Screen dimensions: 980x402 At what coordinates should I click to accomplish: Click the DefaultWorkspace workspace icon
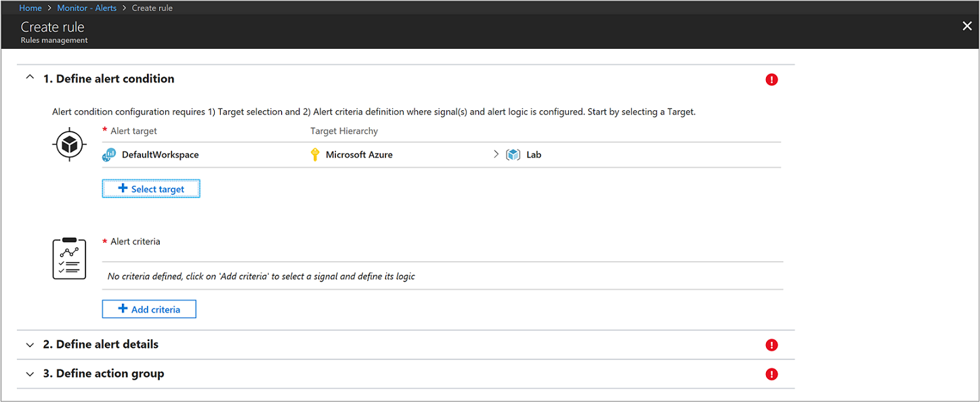tap(109, 155)
